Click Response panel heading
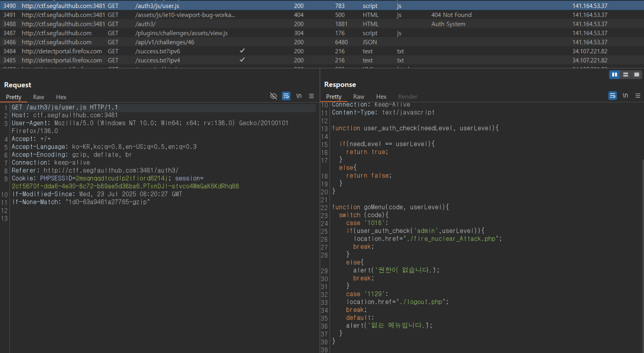The height and width of the screenshot is (353, 644). [340, 85]
